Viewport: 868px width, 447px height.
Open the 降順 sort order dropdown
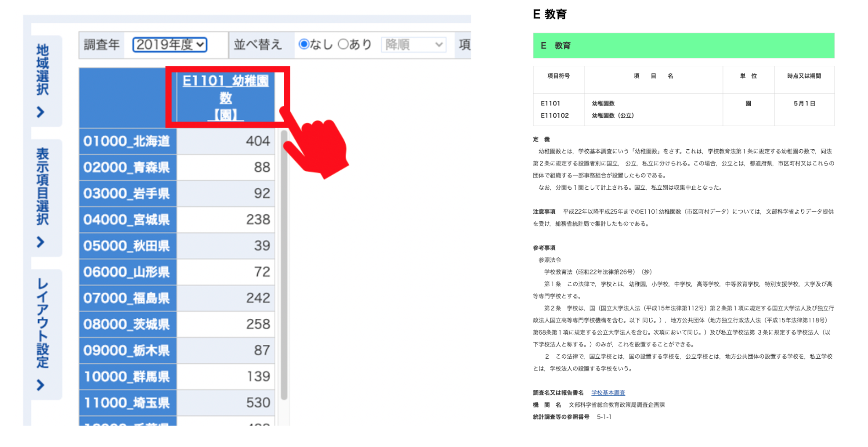pyautogui.click(x=413, y=45)
